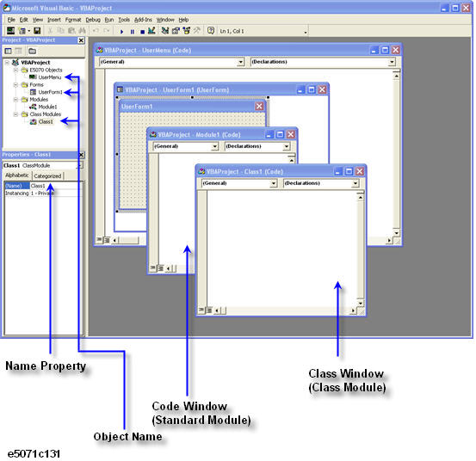This screenshot has width=476, height=461.
Task: Open the Help menu
Action: [183, 20]
